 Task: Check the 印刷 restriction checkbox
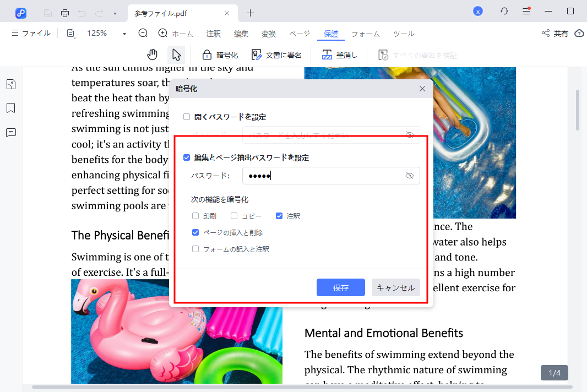195,216
